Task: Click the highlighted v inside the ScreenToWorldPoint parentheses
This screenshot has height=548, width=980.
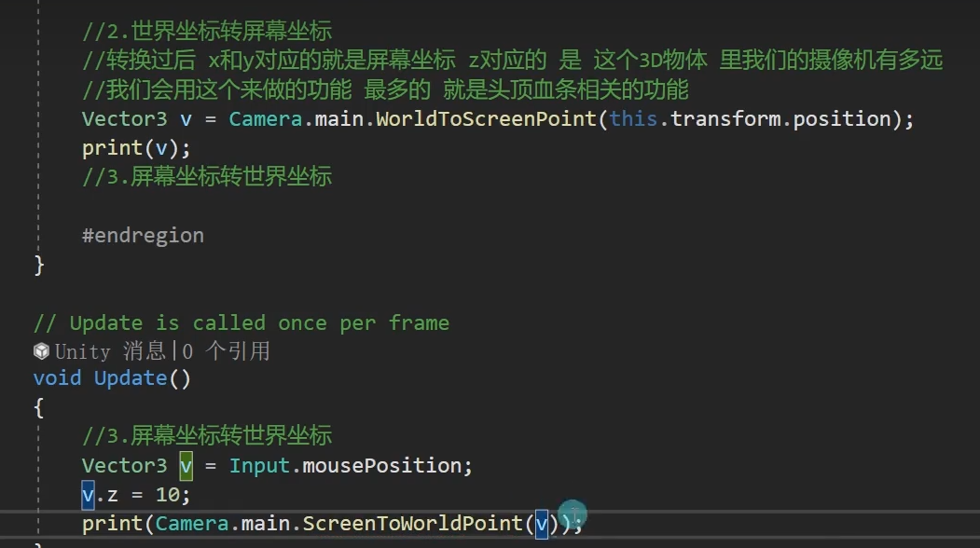Action: pyautogui.click(x=541, y=524)
